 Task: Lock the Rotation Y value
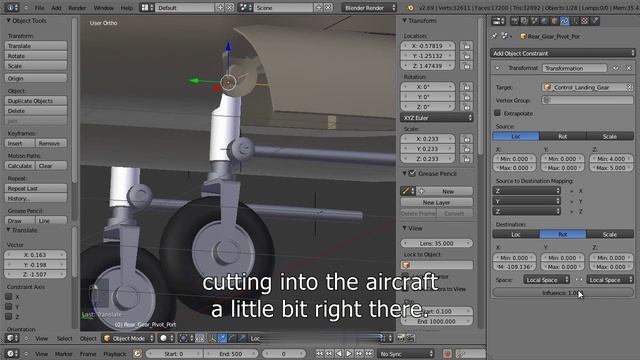[x=466, y=97]
